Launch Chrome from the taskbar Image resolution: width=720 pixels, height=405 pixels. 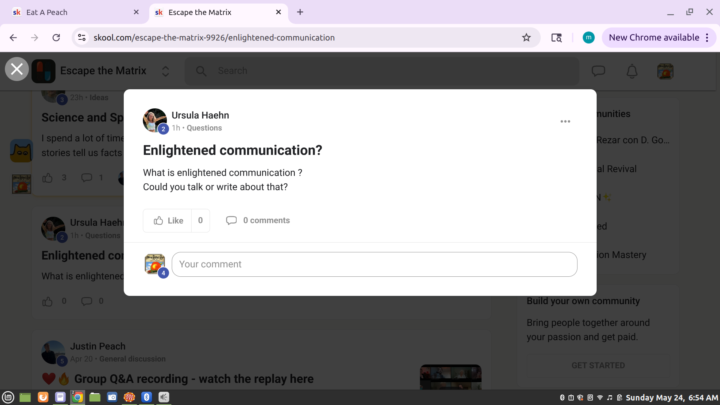78,397
